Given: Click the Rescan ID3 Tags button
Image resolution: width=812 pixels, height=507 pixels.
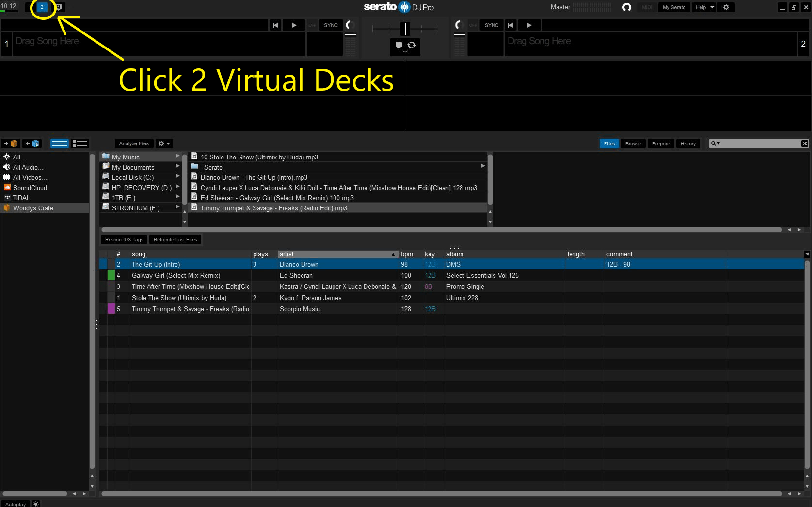Looking at the screenshot, I should click(124, 240).
